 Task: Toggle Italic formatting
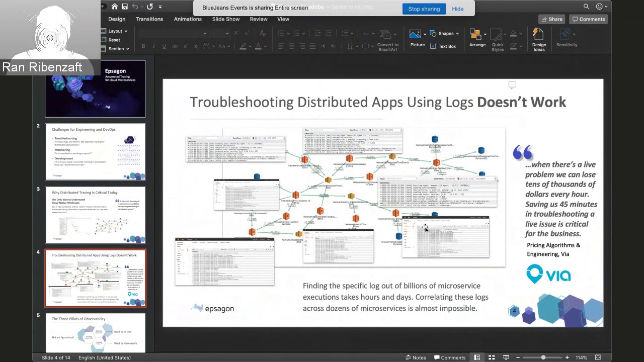pyautogui.click(x=154, y=46)
